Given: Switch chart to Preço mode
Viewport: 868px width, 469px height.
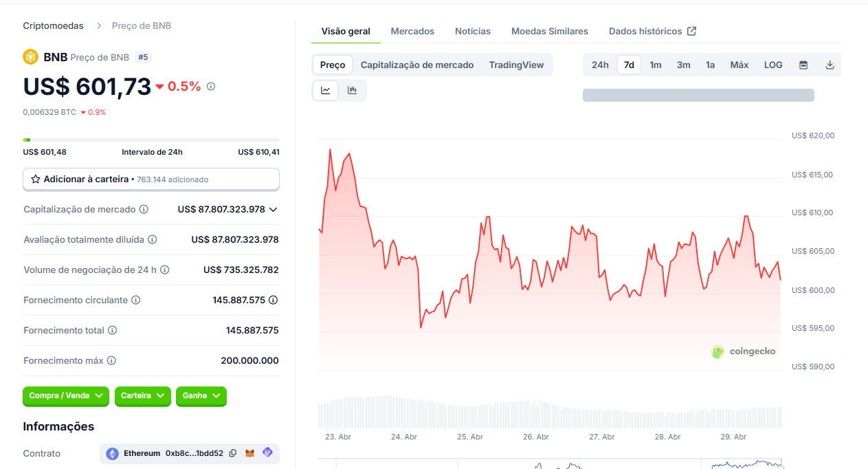Looking at the screenshot, I should pos(333,65).
